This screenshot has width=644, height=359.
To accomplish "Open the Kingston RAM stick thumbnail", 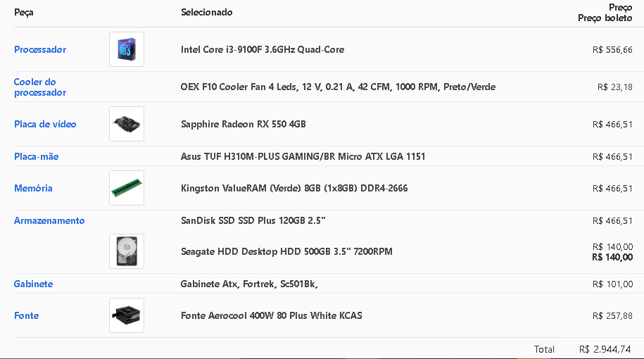I will (127, 188).
